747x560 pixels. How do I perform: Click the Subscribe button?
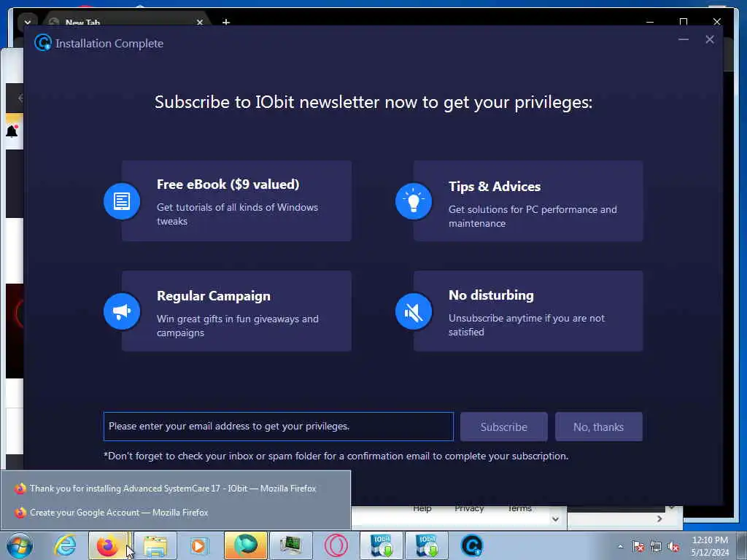pyautogui.click(x=503, y=427)
